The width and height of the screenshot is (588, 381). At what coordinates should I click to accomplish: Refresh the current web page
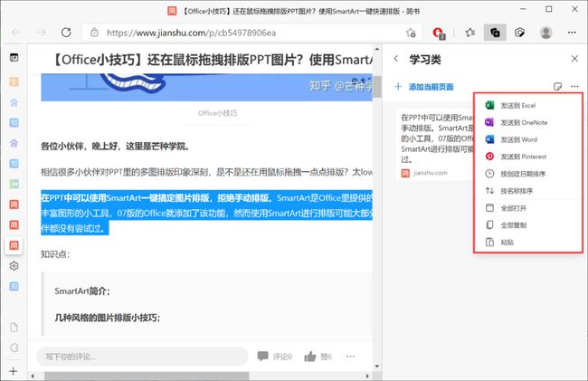coord(66,33)
